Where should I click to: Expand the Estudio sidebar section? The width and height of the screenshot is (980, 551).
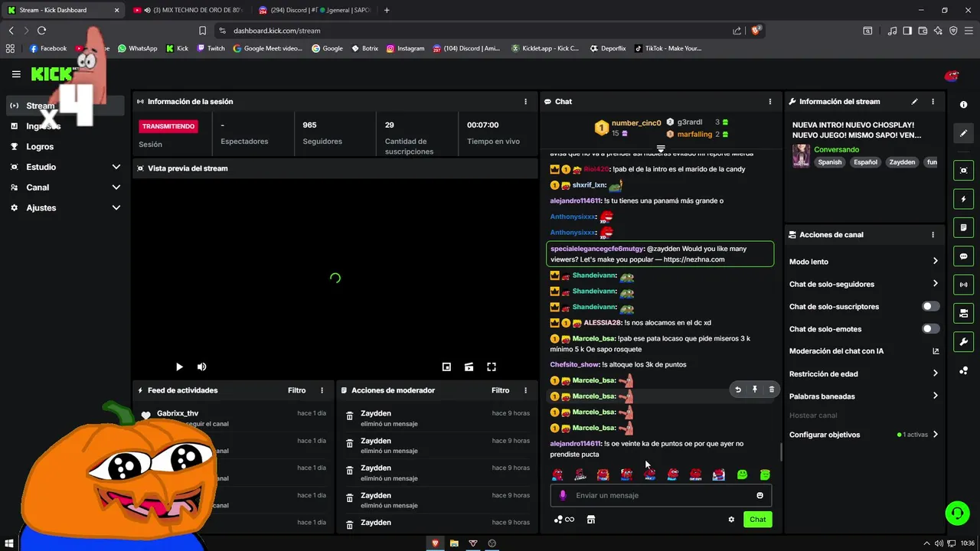point(116,167)
